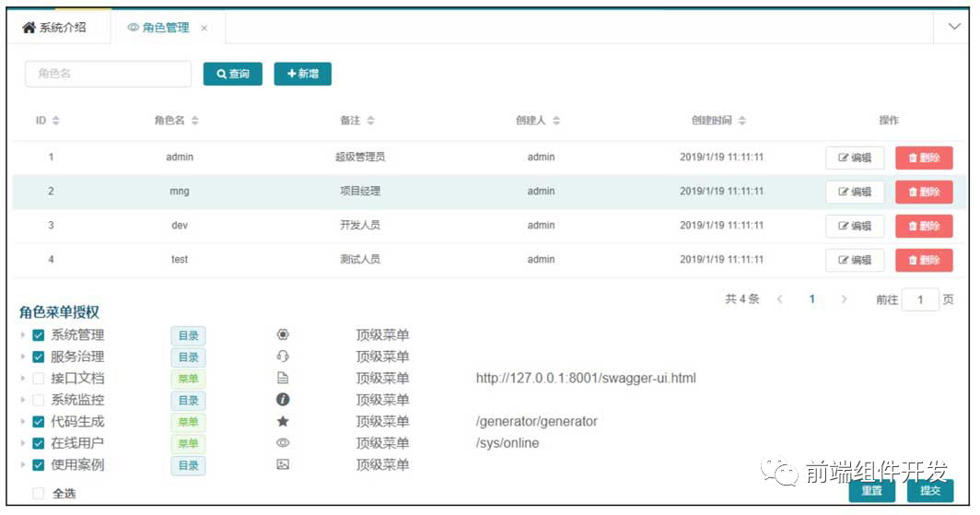Check the 接口文档 checkbox
Image resolution: width=980 pixels, height=515 pixels.
(x=38, y=379)
